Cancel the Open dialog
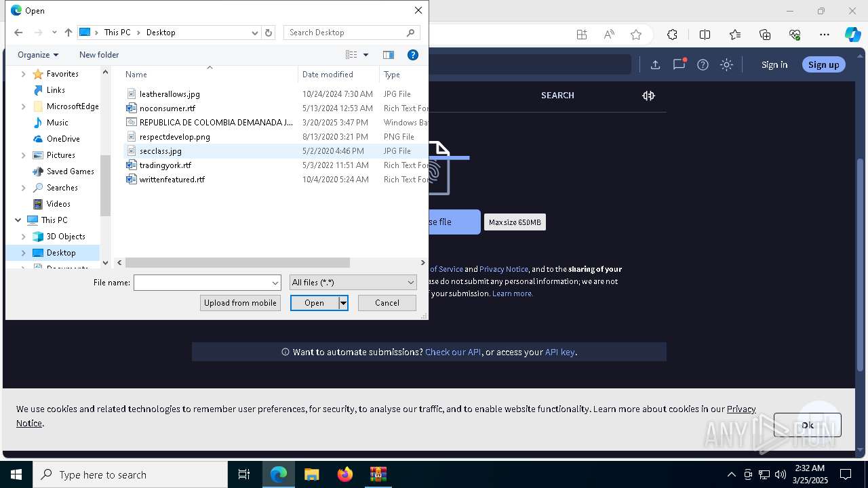The image size is (868, 488). (x=387, y=303)
